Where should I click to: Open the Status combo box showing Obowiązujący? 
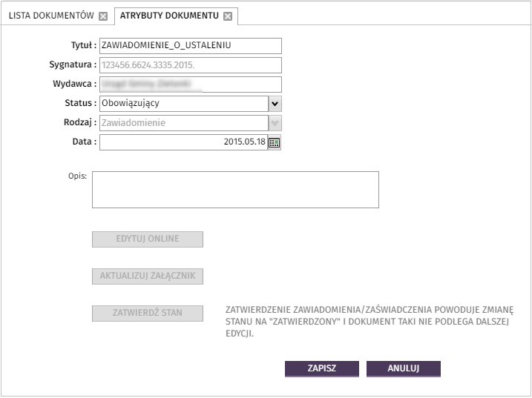point(184,104)
